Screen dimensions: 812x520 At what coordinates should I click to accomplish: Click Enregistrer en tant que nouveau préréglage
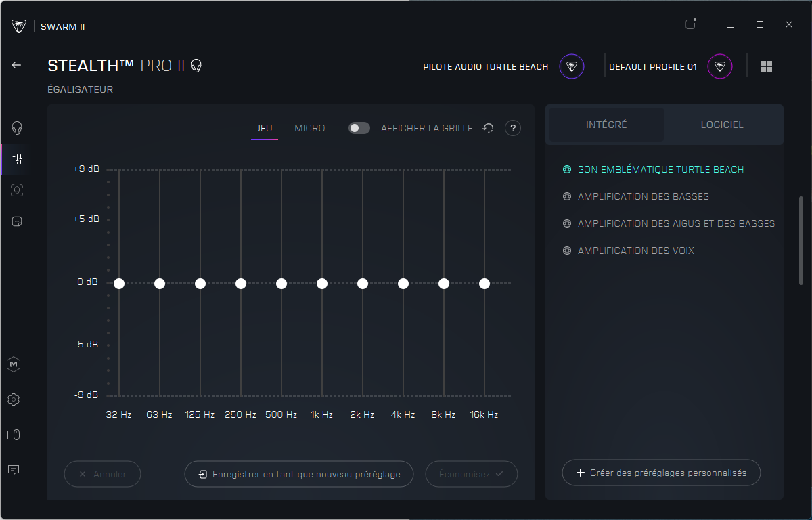tap(299, 474)
